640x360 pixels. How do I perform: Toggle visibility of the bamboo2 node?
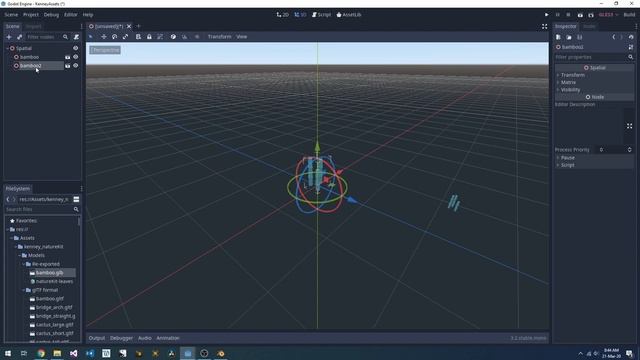point(76,66)
